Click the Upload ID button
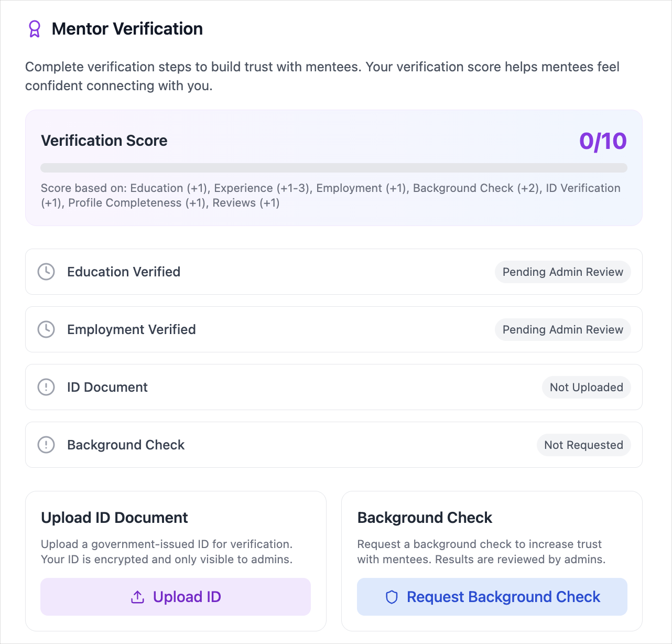The width and height of the screenshot is (672, 644). [176, 597]
